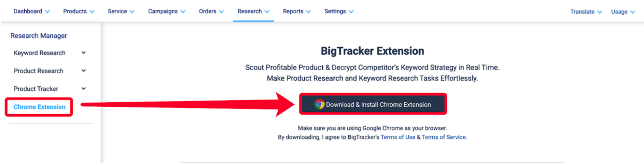Viewport: 644px width, 165px height.
Task: Expand the Product Tracker chevron
Action: (84, 89)
